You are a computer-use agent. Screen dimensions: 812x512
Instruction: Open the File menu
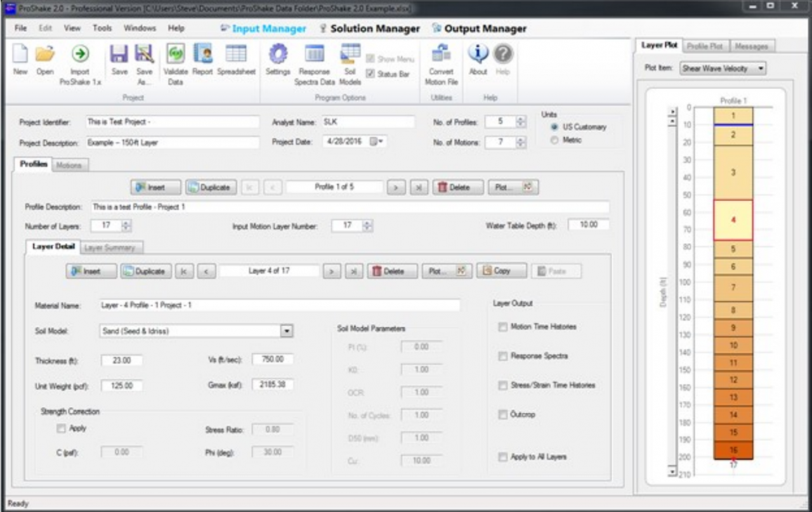[x=20, y=29]
